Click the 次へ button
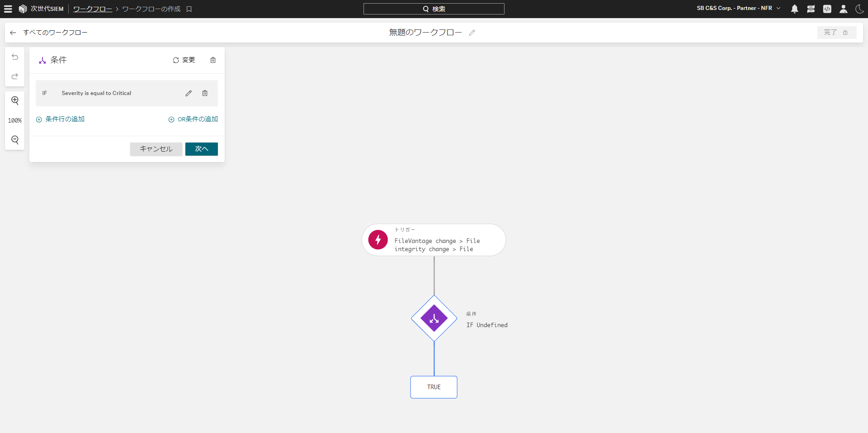This screenshot has height=433, width=868. [x=202, y=149]
